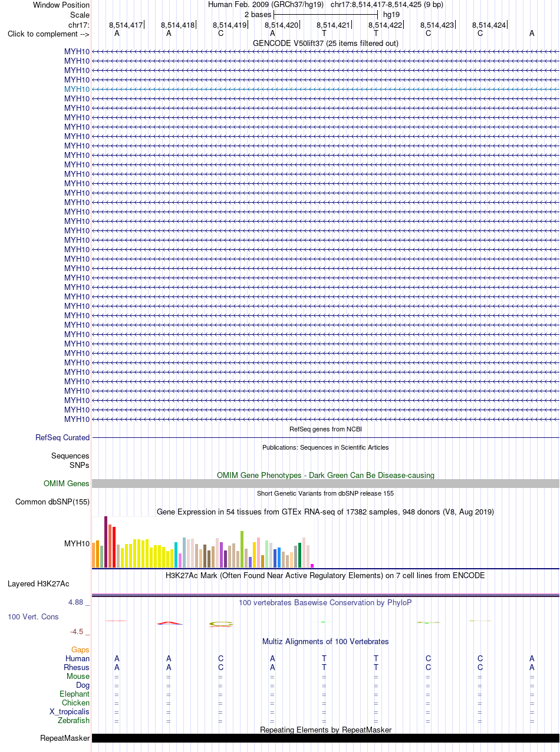Open OMIM Gene Phenotypes track title
Viewport: 560px width, 752px height.
coord(325,475)
